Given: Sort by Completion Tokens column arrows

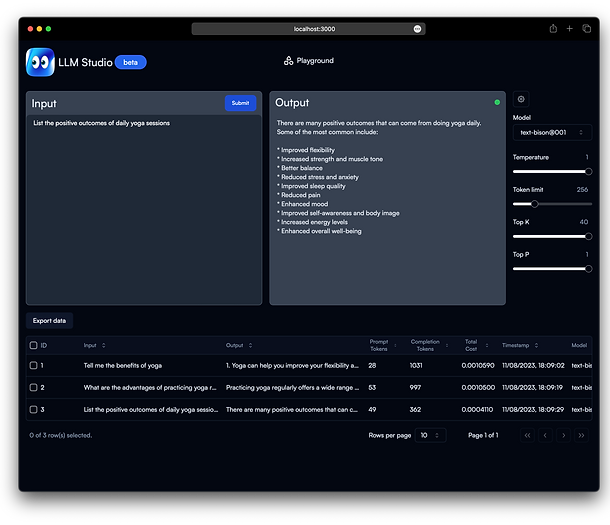Looking at the screenshot, I should (447, 345).
